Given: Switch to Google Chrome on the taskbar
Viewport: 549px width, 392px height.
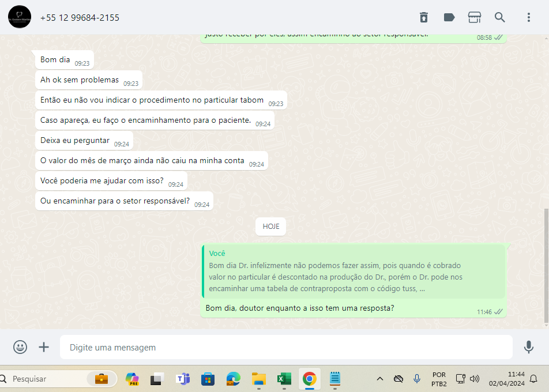Looking at the screenshot, I should pos(310,379).
